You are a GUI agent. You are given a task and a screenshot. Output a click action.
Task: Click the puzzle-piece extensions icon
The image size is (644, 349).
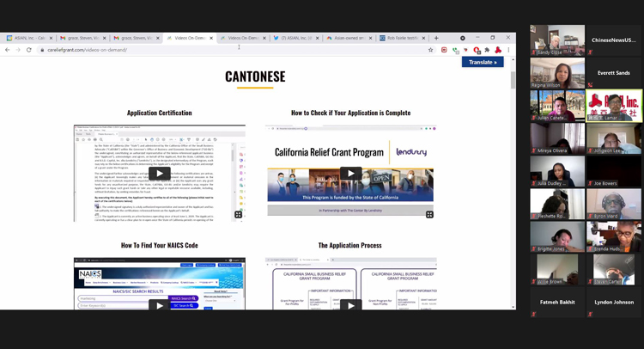coord(487,50)
